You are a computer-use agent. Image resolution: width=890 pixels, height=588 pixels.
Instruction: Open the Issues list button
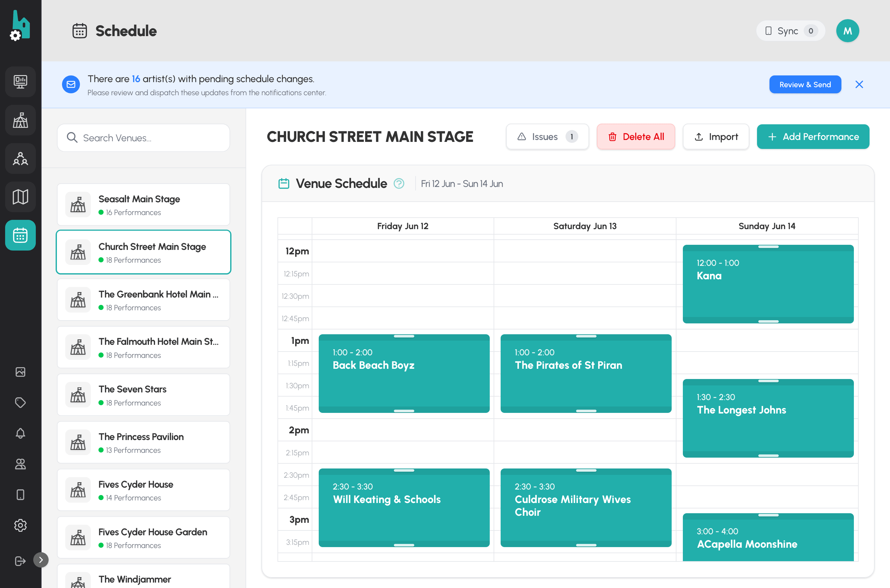(547, 137)
